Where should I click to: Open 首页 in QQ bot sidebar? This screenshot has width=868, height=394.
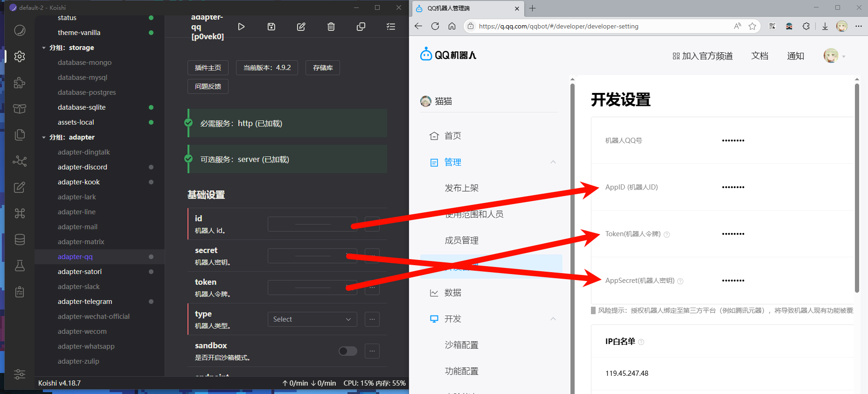(452, 136)
